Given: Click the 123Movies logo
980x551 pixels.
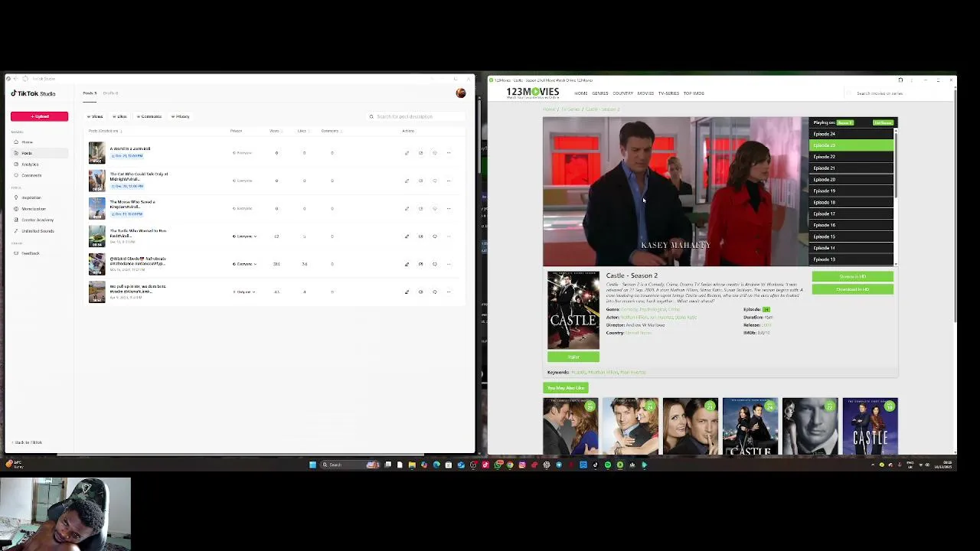Looking at the screenshot, I should pos(532,93).
